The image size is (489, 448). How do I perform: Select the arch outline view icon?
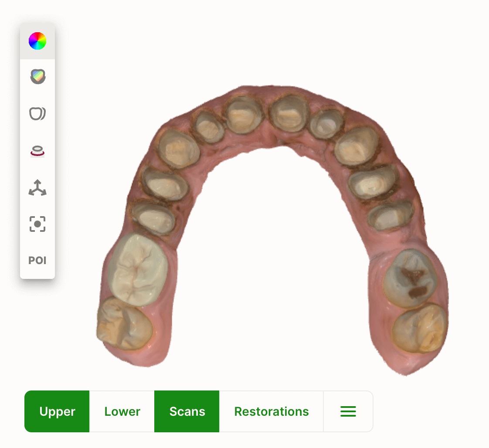pyautogui.click(x=37, y=114)
